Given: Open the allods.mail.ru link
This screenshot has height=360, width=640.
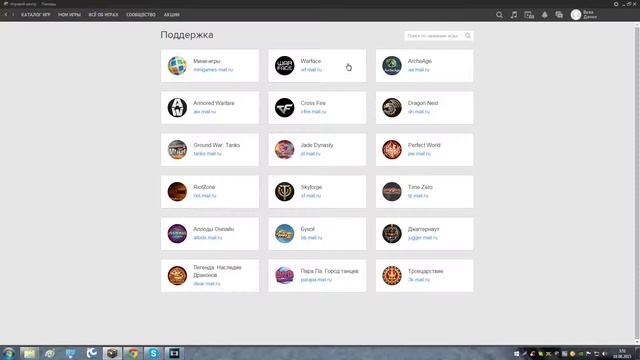Looking at the screenshot, I should pos(208,238).
